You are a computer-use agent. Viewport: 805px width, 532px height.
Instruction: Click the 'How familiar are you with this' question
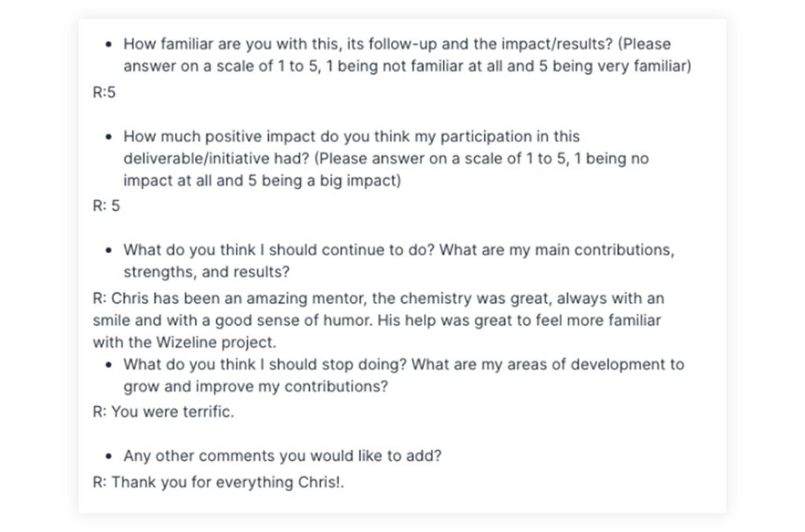[236, 44]
